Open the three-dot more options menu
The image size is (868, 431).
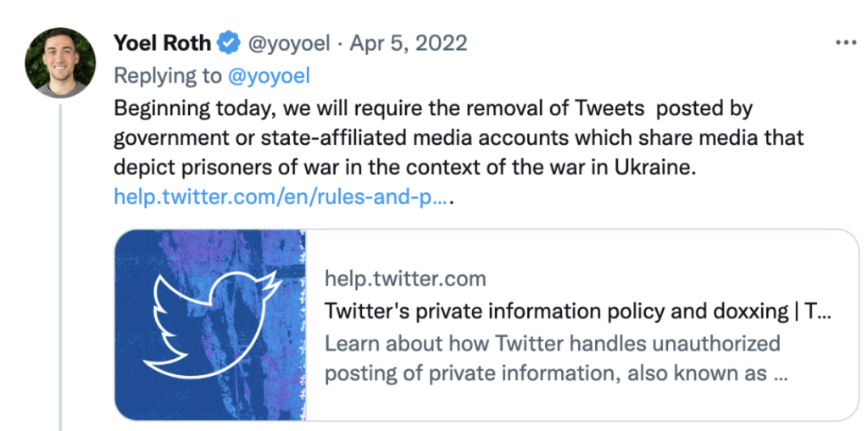tap(846, 43)
